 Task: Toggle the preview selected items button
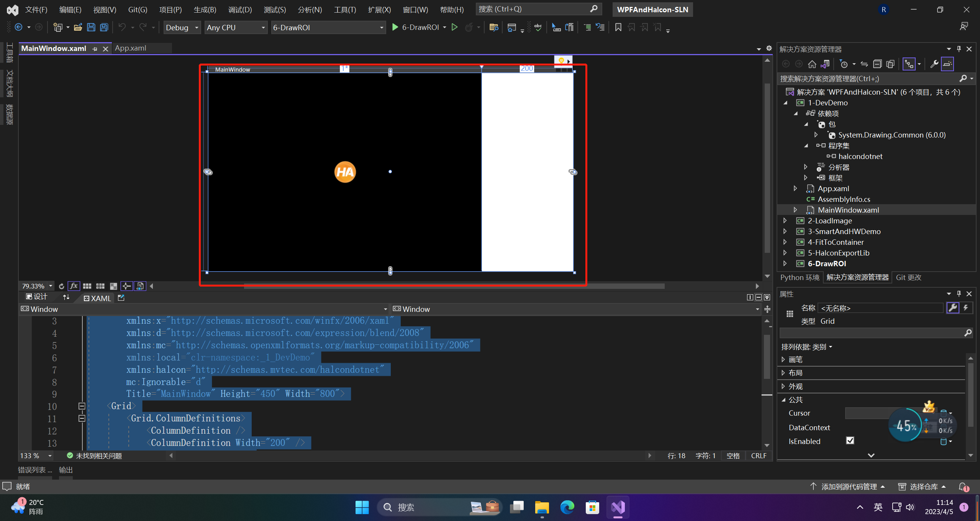(947, 64)
